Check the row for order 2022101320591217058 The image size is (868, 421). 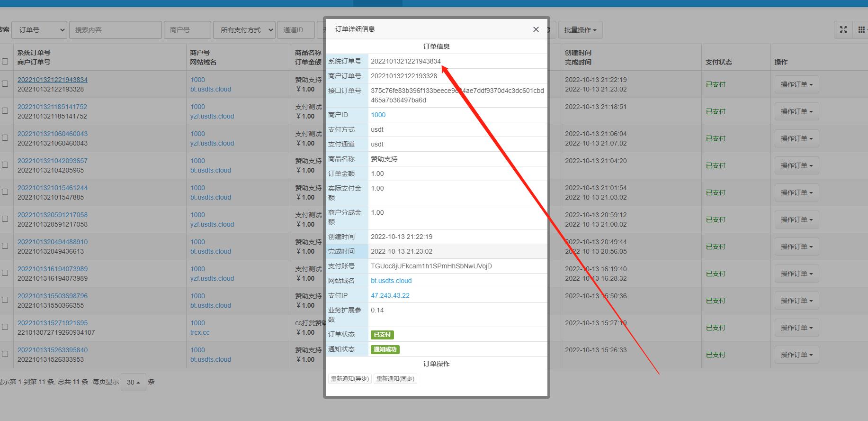(5, 219)
